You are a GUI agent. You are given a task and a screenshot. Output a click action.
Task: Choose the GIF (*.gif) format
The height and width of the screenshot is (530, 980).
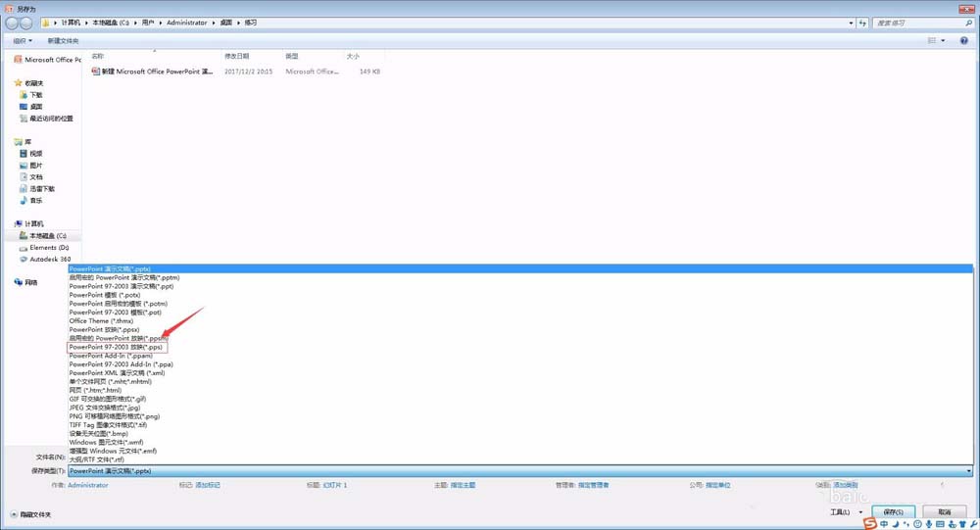pyautogui.click(x=520, y=399)
